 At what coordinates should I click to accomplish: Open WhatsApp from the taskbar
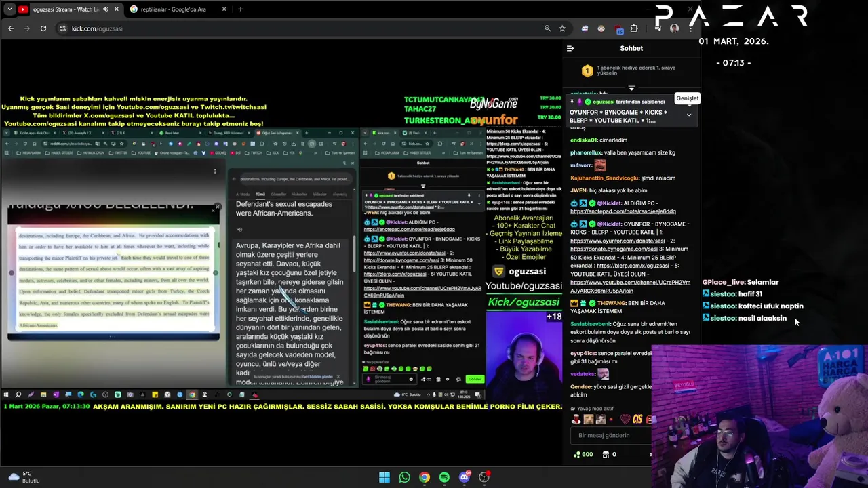coord(404,477)
